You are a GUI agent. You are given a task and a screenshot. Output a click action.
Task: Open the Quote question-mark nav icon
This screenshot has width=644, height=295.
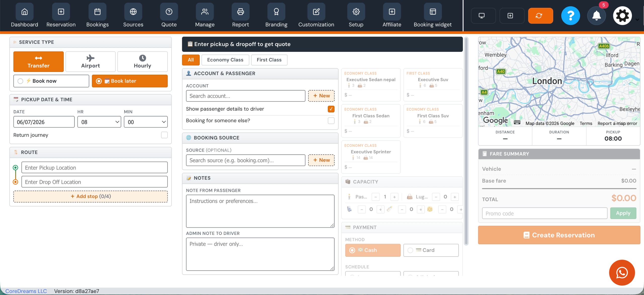tap(169, 12)
